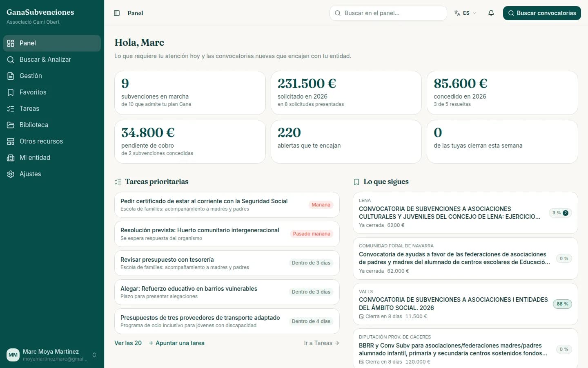588x368 pixels.
Task: Open the Valls convocatoria card
Action: click(465, 304)
